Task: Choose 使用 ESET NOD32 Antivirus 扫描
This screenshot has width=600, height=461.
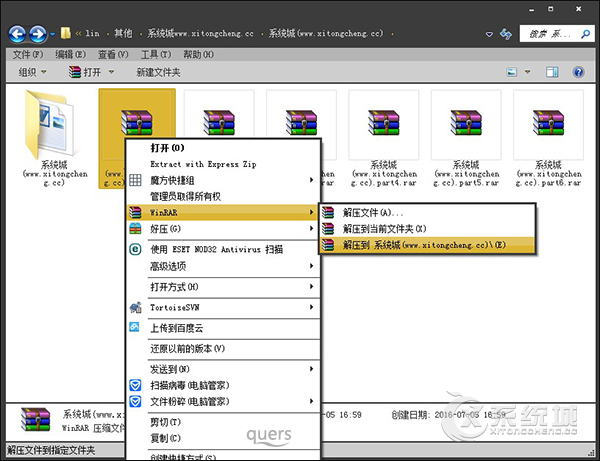Action: coord(223,249)
